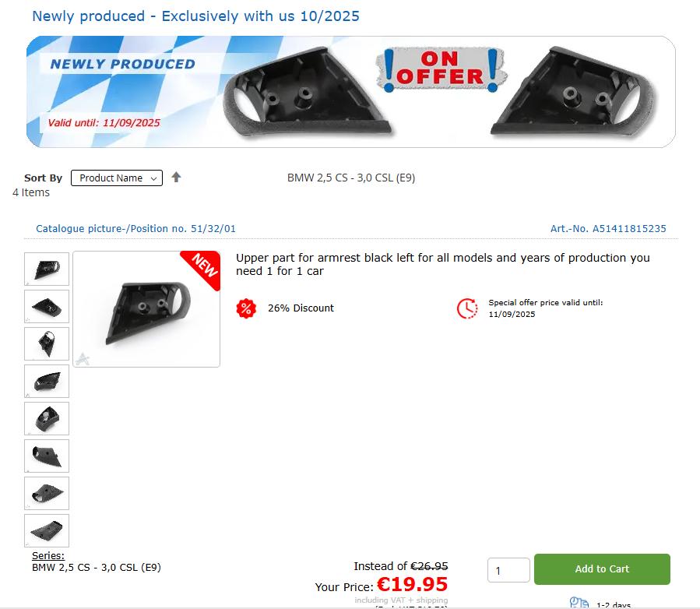Click the delivery time 1-2 days icon

(x=579, y=603)
